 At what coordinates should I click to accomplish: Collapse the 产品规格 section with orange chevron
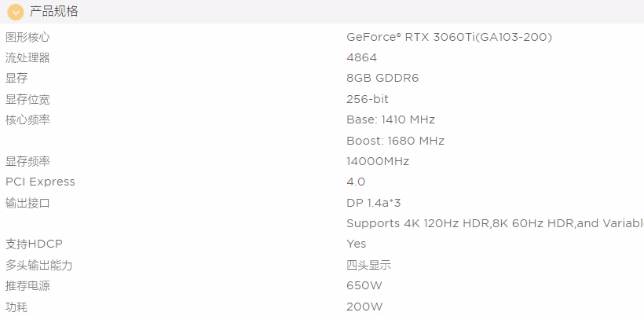pyautogui.click(x=15, y=12)
